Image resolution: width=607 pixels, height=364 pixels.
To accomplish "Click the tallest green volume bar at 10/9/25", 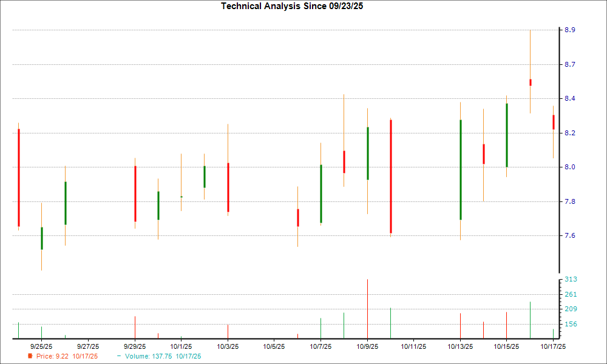I will pos(367,308).
